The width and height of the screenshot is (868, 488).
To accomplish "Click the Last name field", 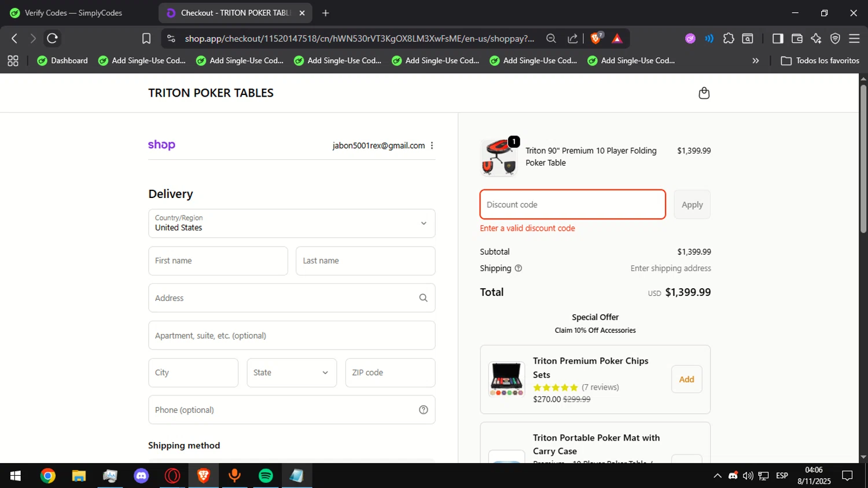I will [x=366, y=261].
